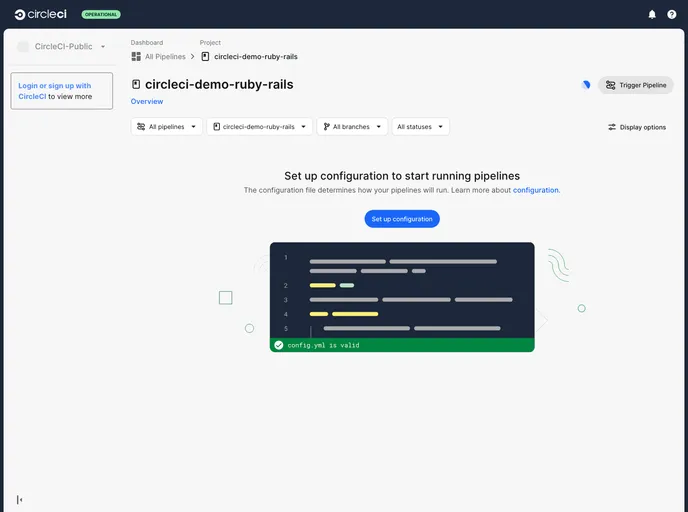Screen dimensions: 688x512
Task: Expand the All branches filter
Action: (352, 127)
